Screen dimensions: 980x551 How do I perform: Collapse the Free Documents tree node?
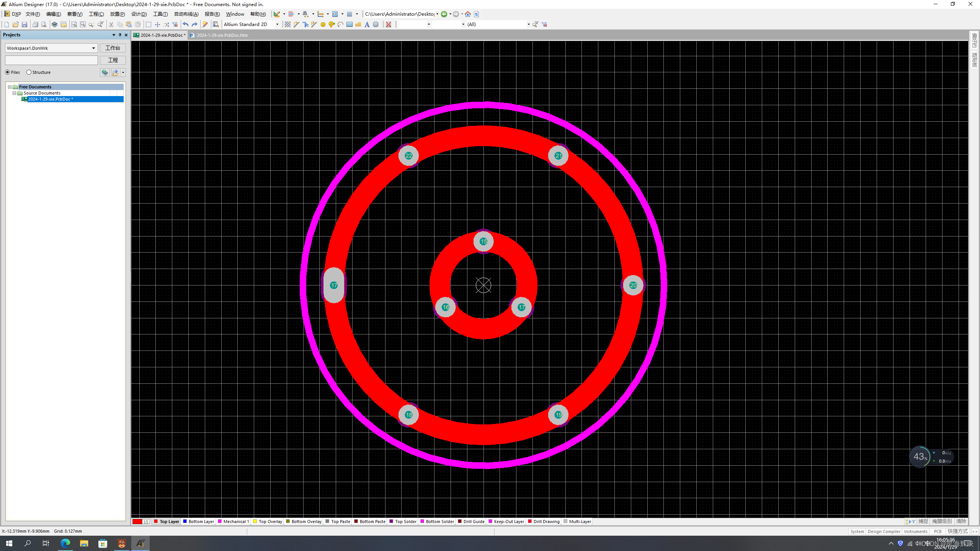[10, 87]
